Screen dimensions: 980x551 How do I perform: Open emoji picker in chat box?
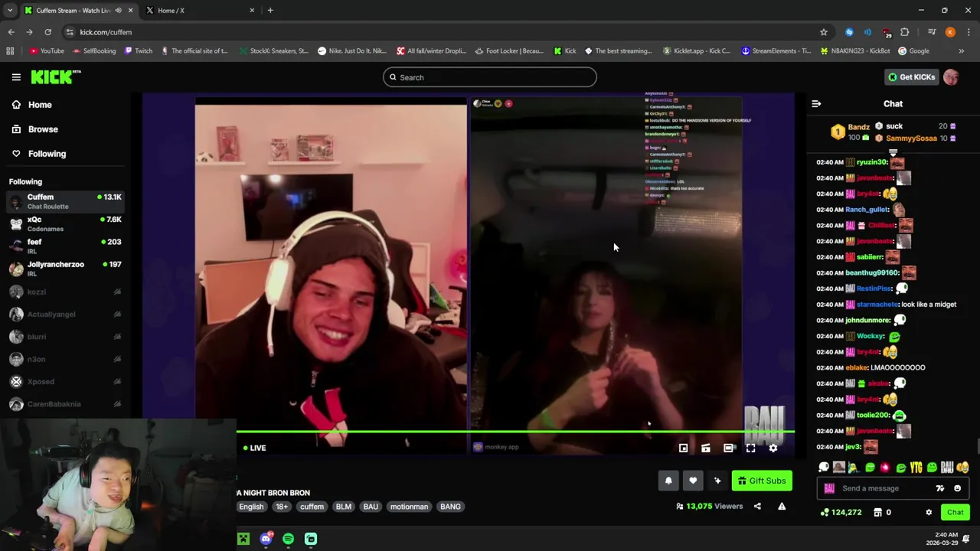(957, 488)
